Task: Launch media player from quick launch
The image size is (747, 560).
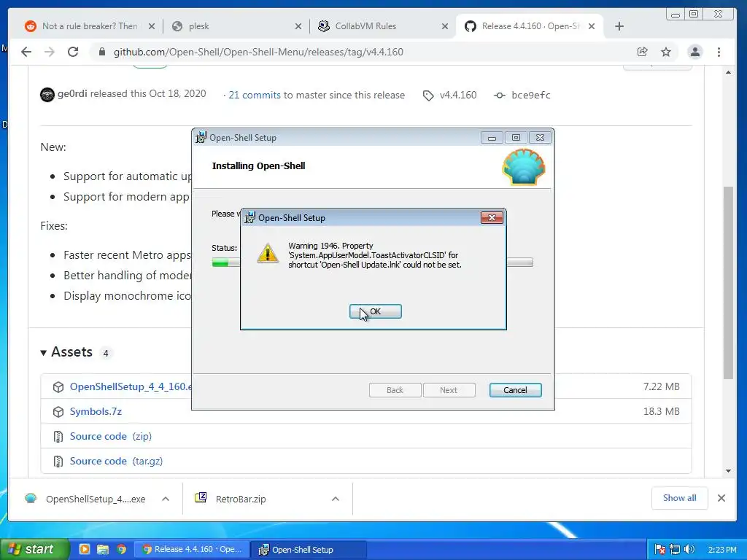Action: click(x=85, y=549)
